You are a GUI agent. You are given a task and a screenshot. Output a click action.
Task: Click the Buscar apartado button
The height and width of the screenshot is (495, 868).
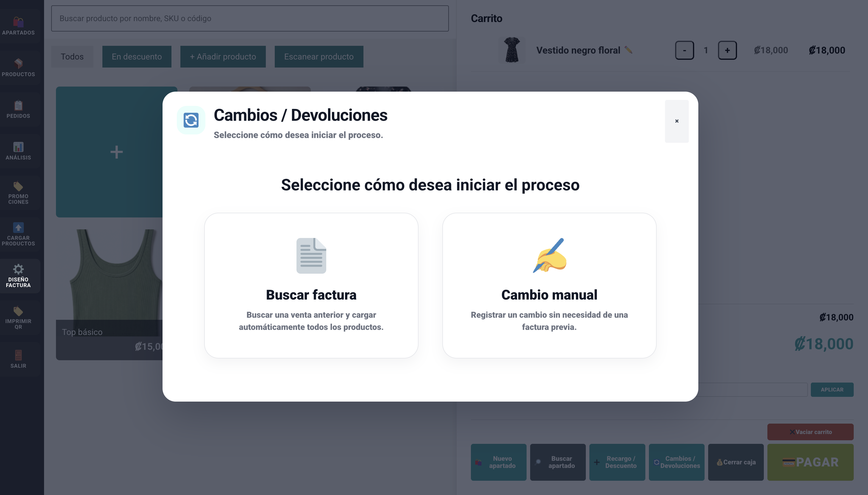[558, 462]
